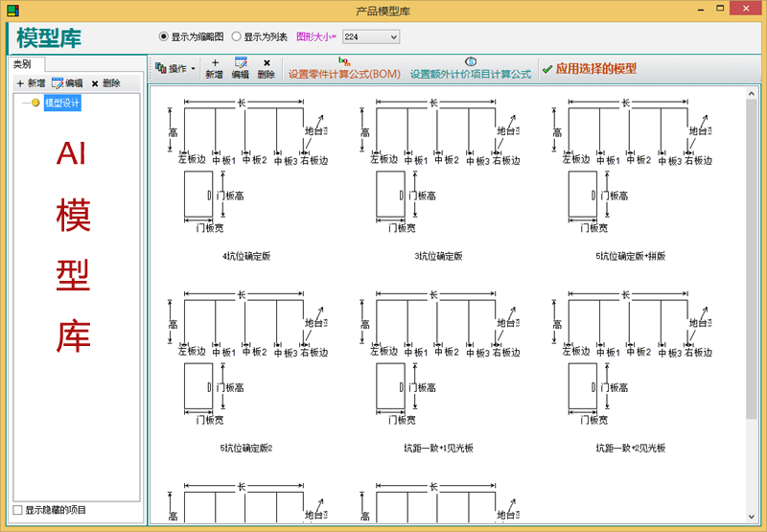Select the 5坑位确定版2 model thumbnail
The height and width of the screenshot is (532, 767).
pos(246,358)
